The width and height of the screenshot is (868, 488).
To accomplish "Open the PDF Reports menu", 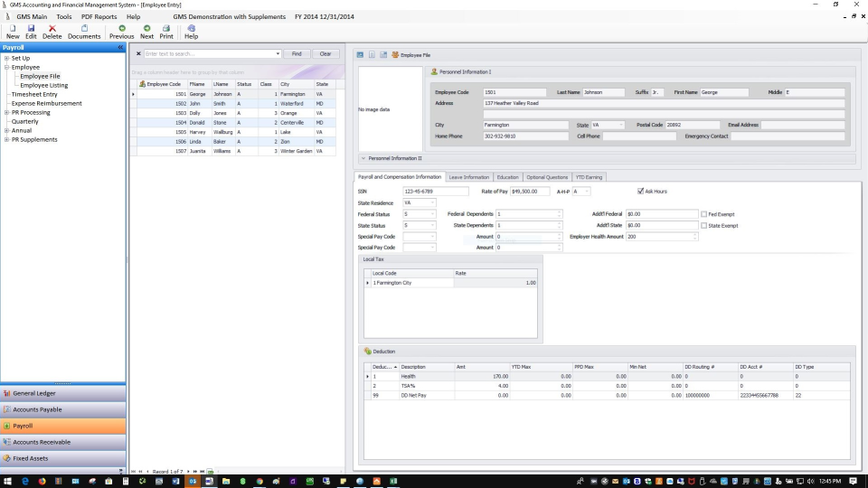I will click(x=99, y=17).
